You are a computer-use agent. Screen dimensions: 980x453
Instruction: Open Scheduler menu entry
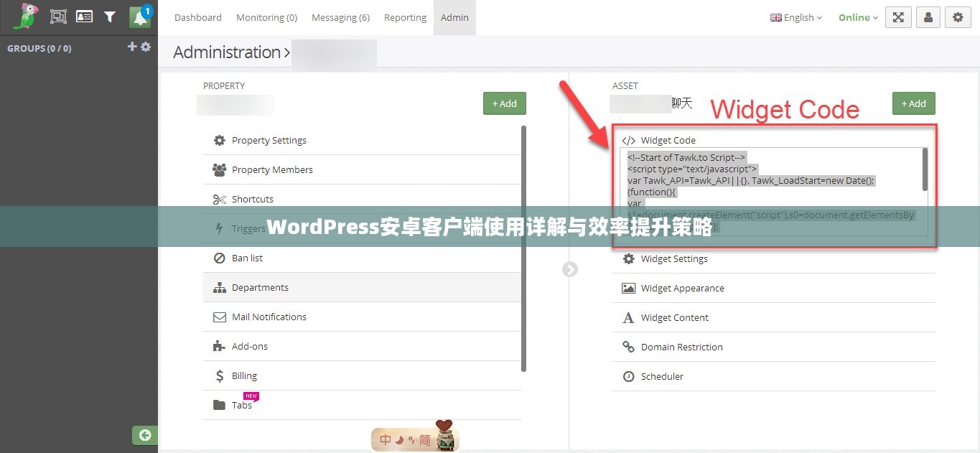(x=774, y=376)
